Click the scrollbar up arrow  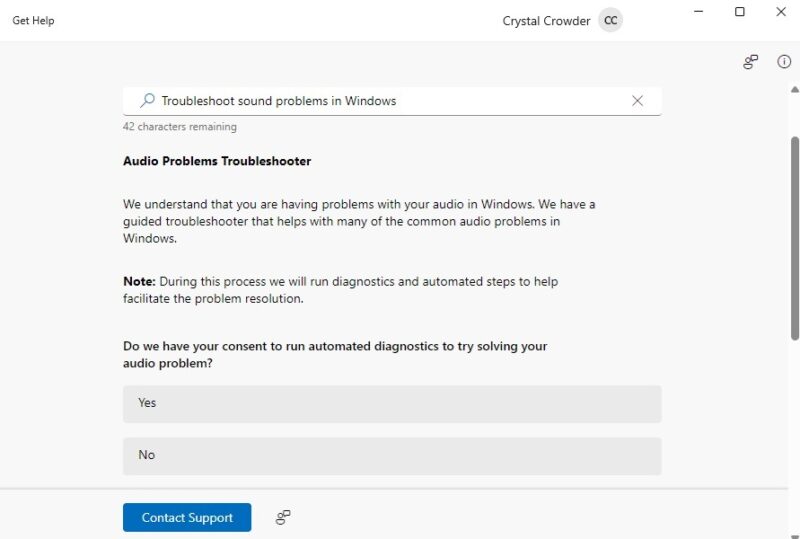[x=794, y=90]
